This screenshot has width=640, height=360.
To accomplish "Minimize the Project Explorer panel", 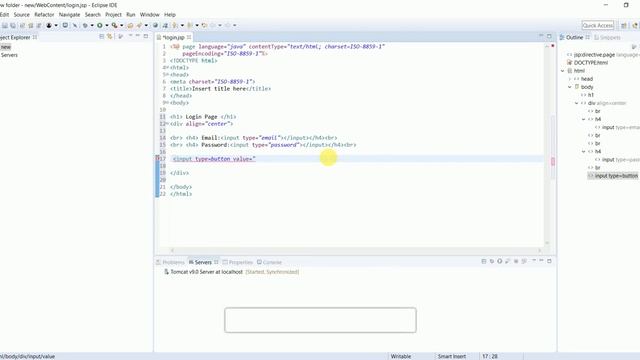I will coord(138,36).
